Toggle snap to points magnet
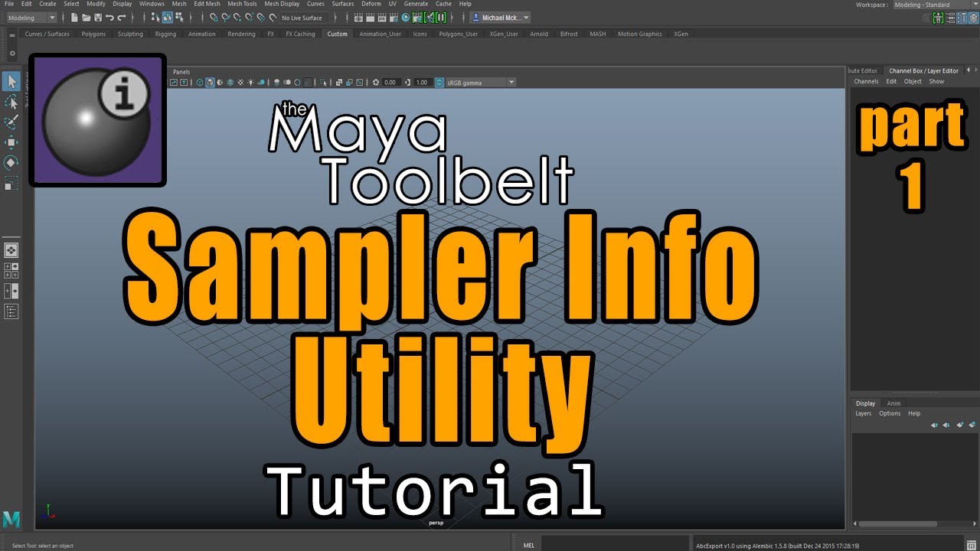 click(237, 18)
